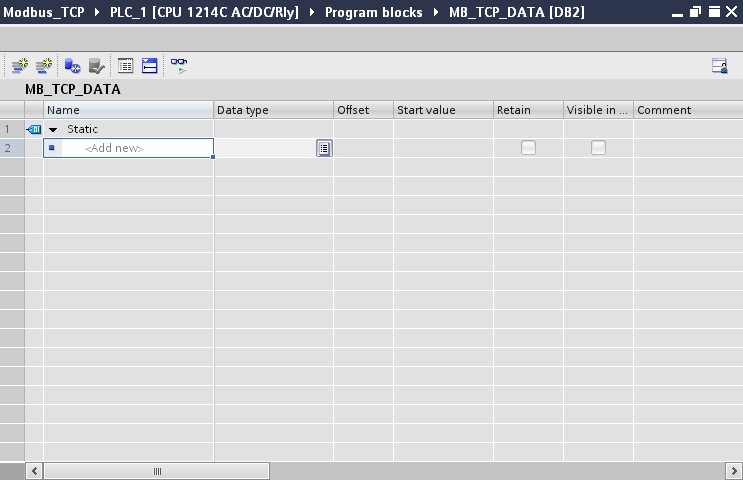Collapse the Static section
The width and height of the screenshot is (743, 480).
point(53,129)
